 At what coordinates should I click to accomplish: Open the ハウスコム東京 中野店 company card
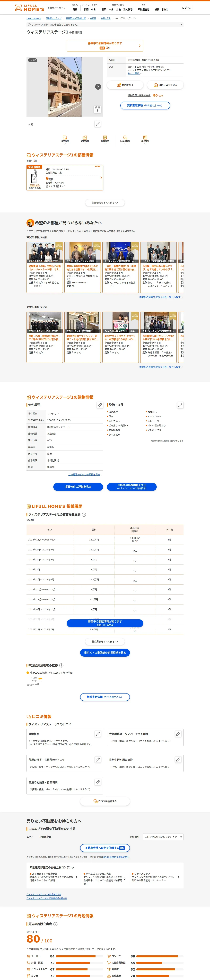pyautogui.click(x=158, y=267)
